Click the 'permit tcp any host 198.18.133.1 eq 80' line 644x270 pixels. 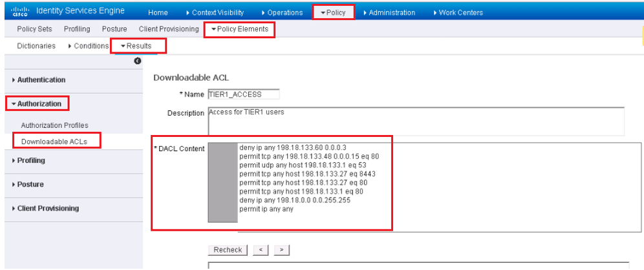pyautogui.click(x=301, y=192)
